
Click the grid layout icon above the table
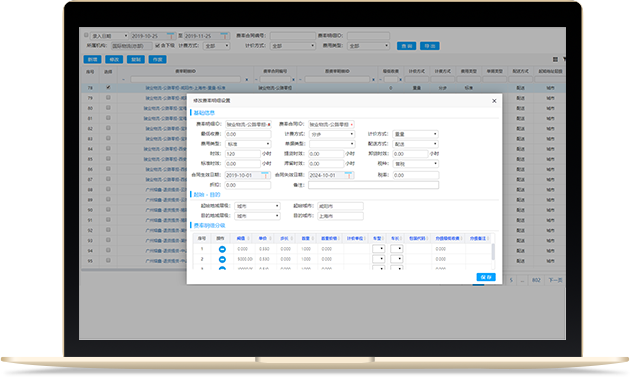[555, 59]
